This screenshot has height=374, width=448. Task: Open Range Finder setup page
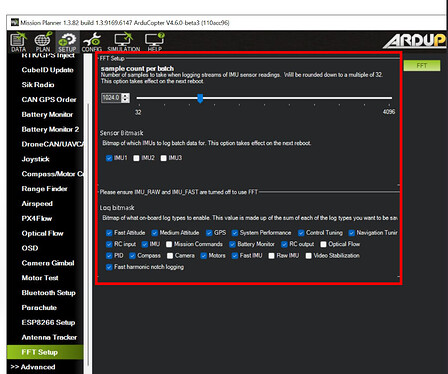click(45, 189)
